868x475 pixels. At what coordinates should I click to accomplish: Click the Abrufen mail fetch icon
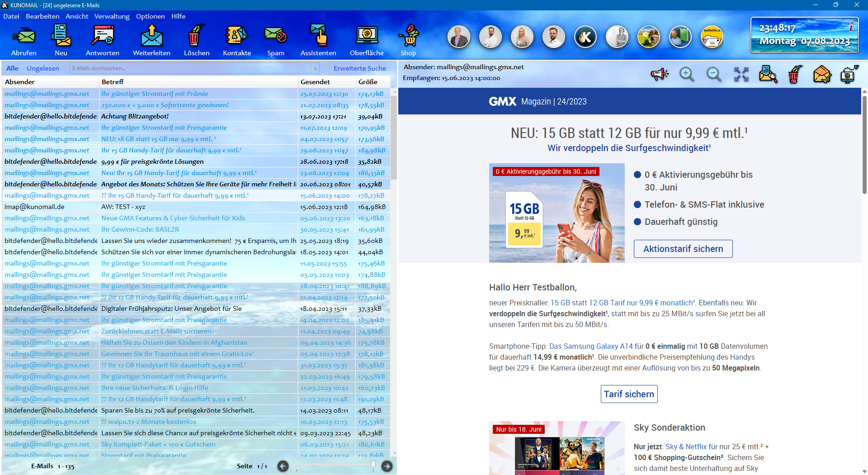24,36
